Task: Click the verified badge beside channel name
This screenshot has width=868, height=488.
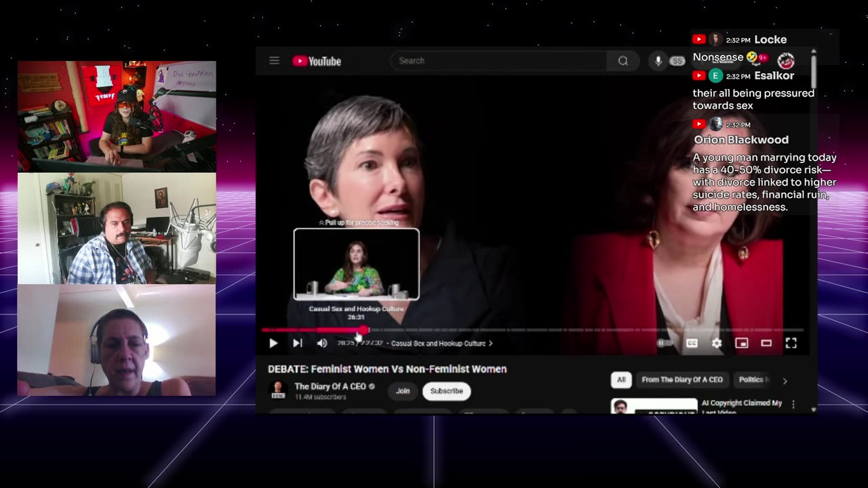Action: click(371, 386)
